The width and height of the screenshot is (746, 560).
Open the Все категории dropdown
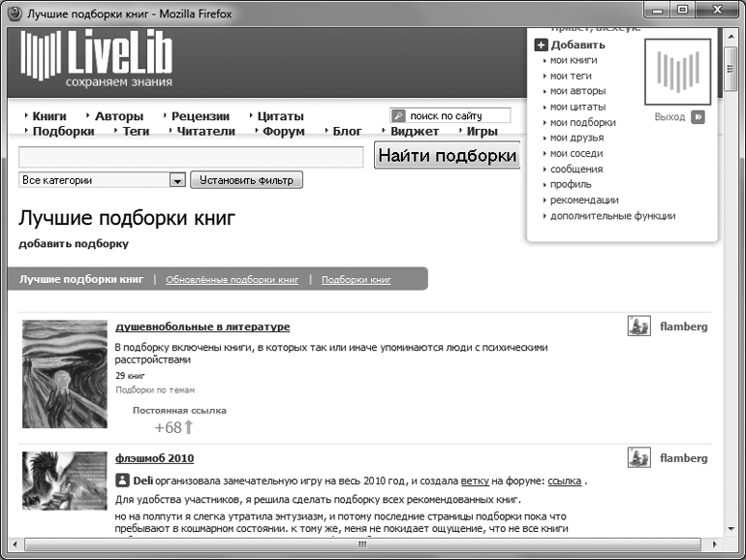click(x=177, y=180)
